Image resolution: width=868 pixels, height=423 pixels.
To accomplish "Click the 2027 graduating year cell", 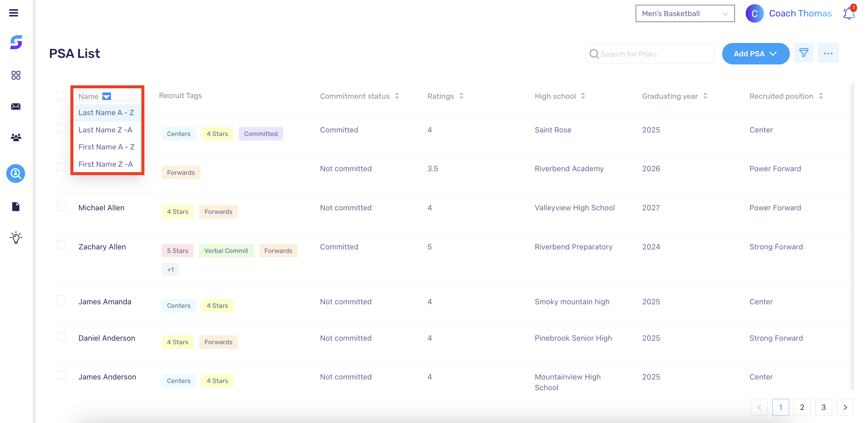I will 651,208.
